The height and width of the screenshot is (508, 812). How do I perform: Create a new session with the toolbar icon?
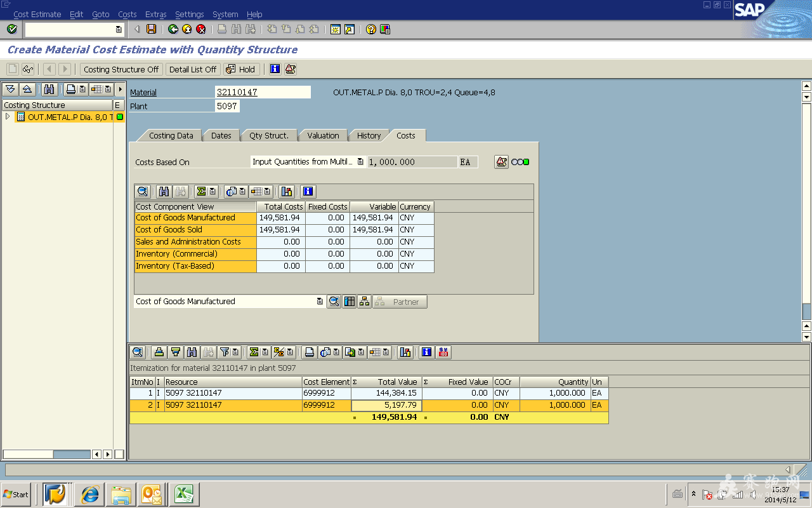point(336,29)
